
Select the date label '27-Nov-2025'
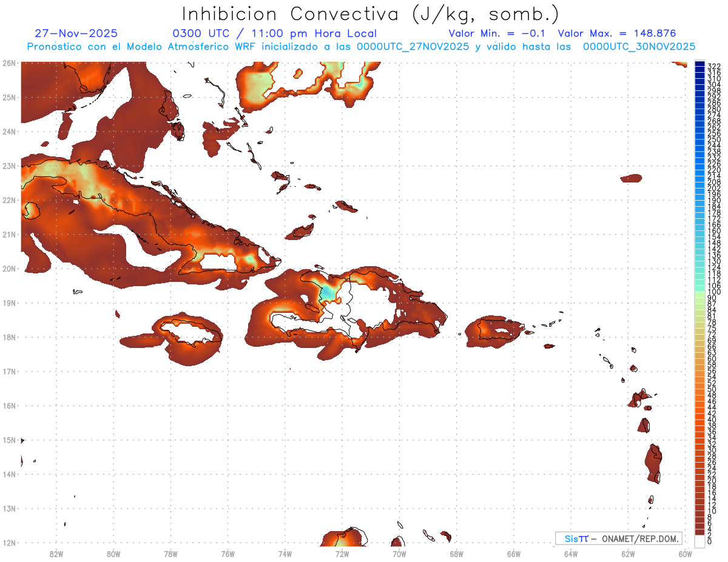[x=76, y=33]
